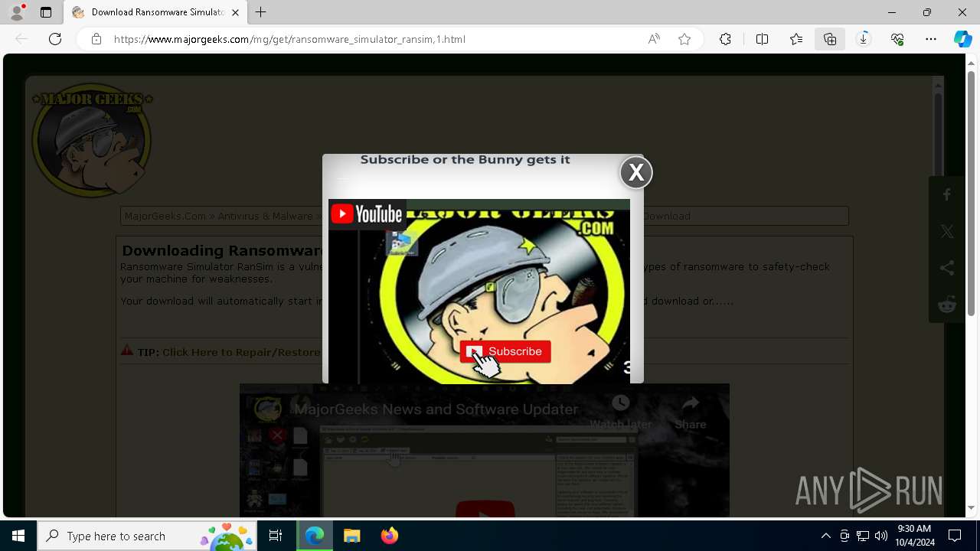Click the inner page scrollbar
Image resolution: width=980 pixels, height=551 pixels.
tap(938, 138)
